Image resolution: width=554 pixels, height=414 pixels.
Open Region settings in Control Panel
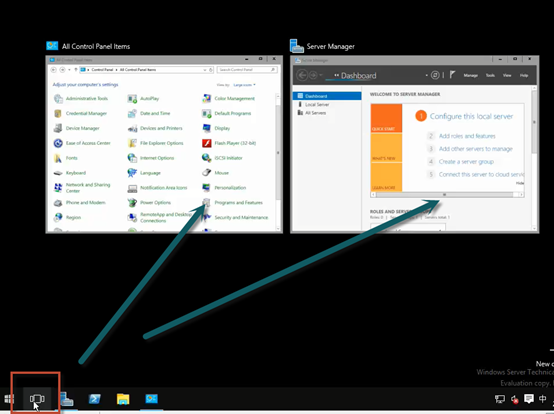click(x=67, y=217)
